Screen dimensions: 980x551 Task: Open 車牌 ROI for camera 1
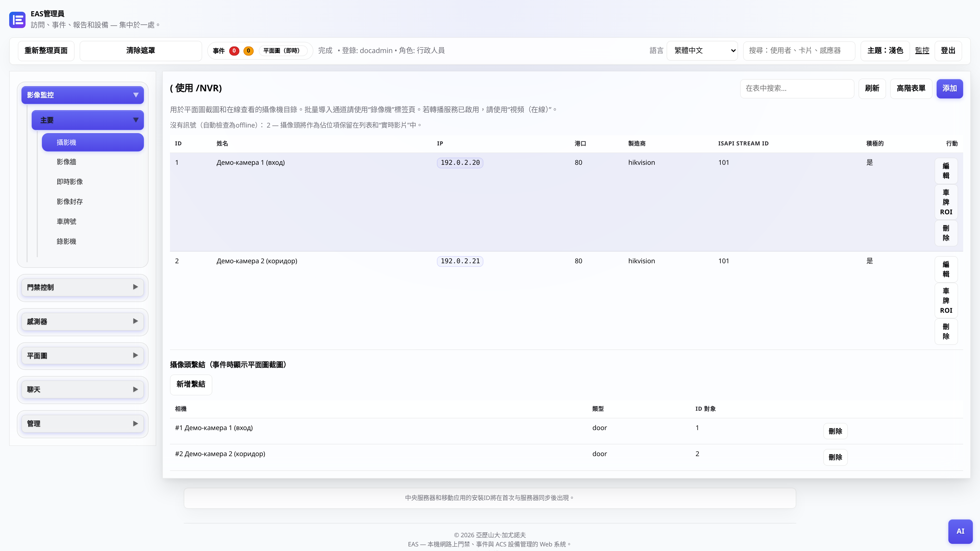point(946,202)
